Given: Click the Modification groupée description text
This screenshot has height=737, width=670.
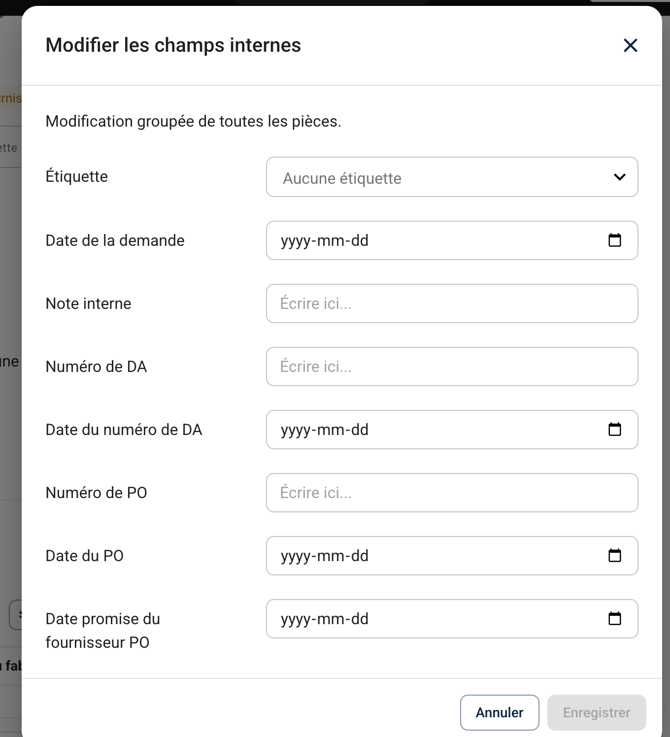Looking at the screenshot, I should tap(193, 121).
